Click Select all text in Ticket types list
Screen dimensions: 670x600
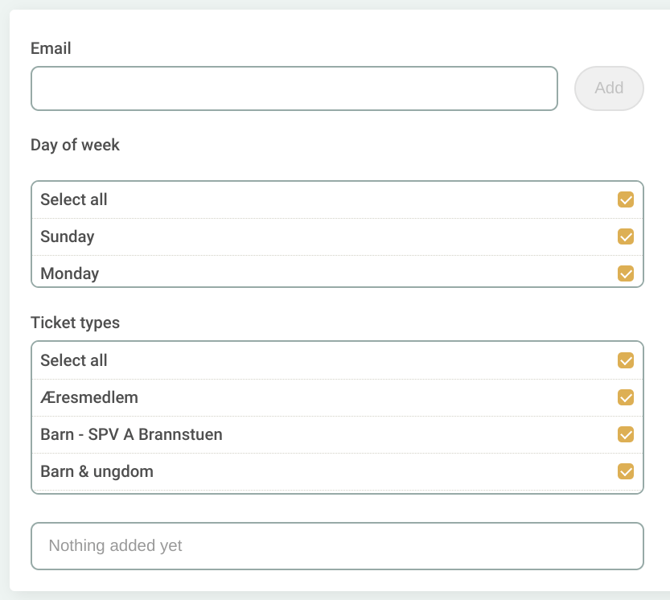point(74,361)
